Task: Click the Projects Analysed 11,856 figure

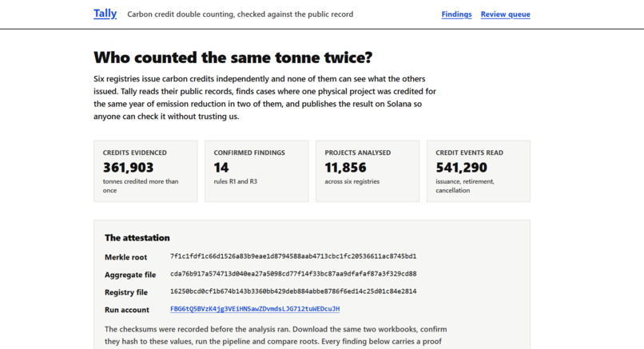Action: tap(345, 168)
